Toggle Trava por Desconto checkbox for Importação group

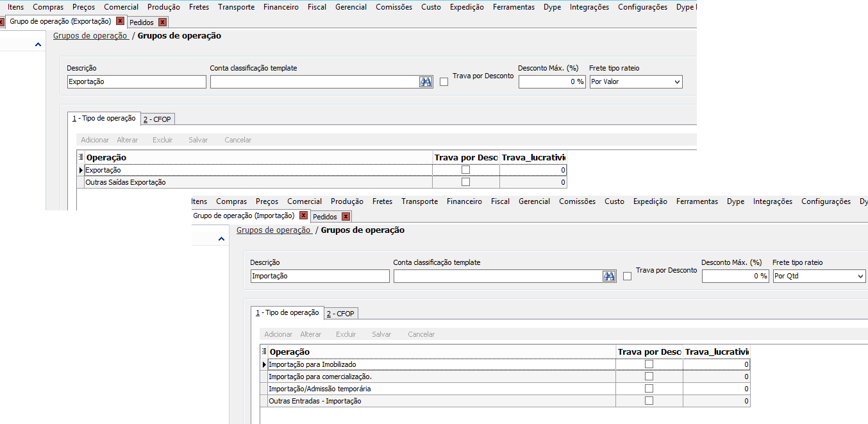(627, 276)
